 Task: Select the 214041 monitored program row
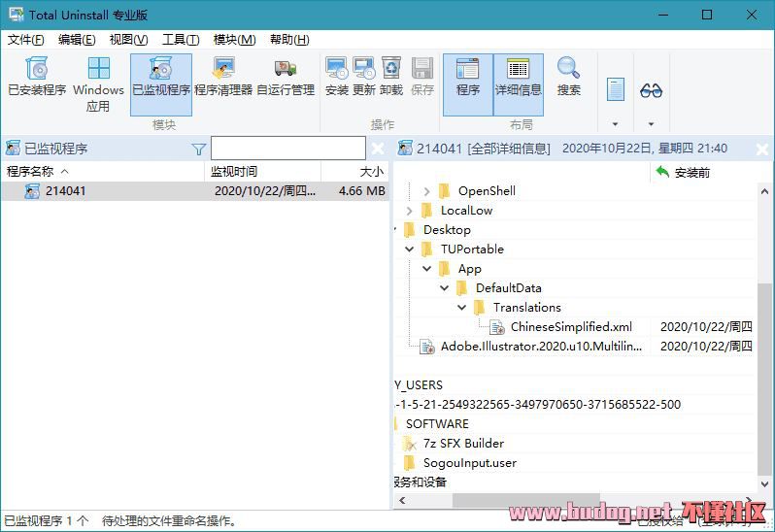pyautogui.click(x=195, y=190)
